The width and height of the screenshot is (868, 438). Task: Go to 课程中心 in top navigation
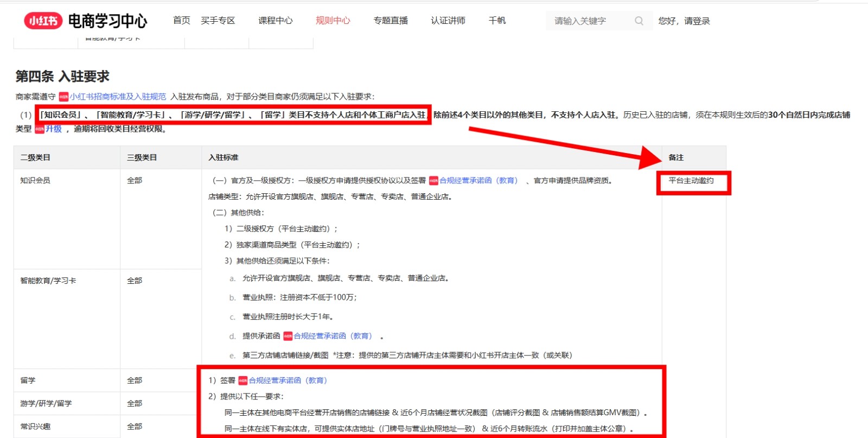(276, 20)
